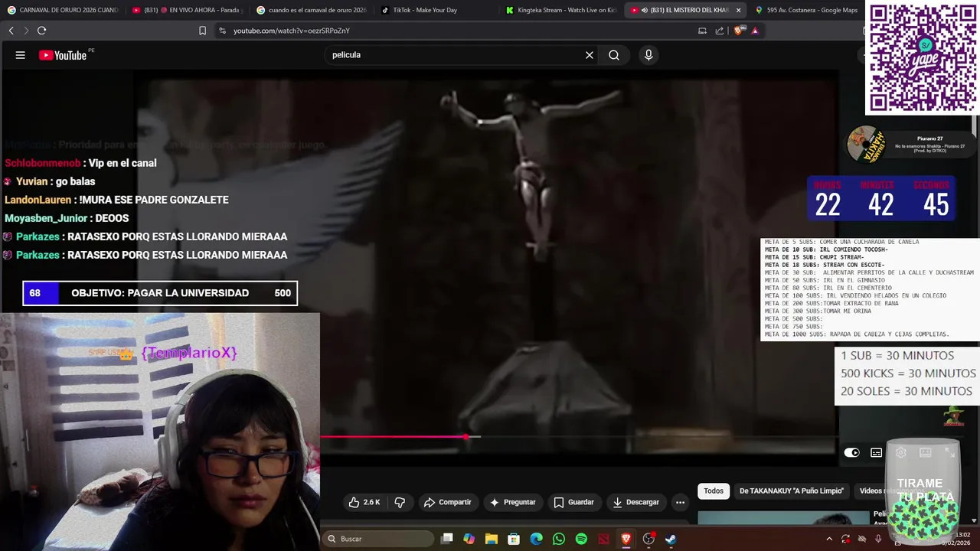Click the related video thumbnail under Todos
Image resolution: width=980 pixels, height=551 pixels.
(784, 517)
